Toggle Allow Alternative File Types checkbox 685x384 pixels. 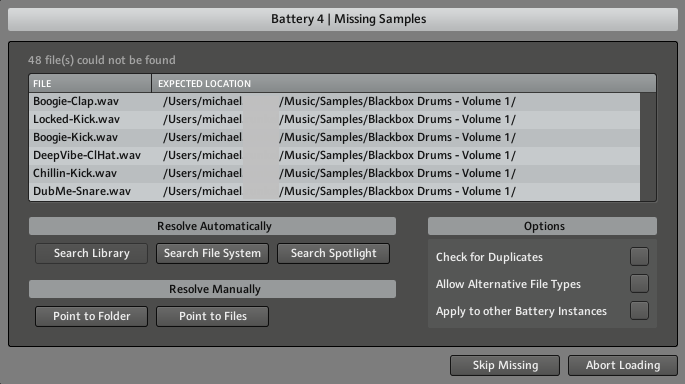click(639, 284)
